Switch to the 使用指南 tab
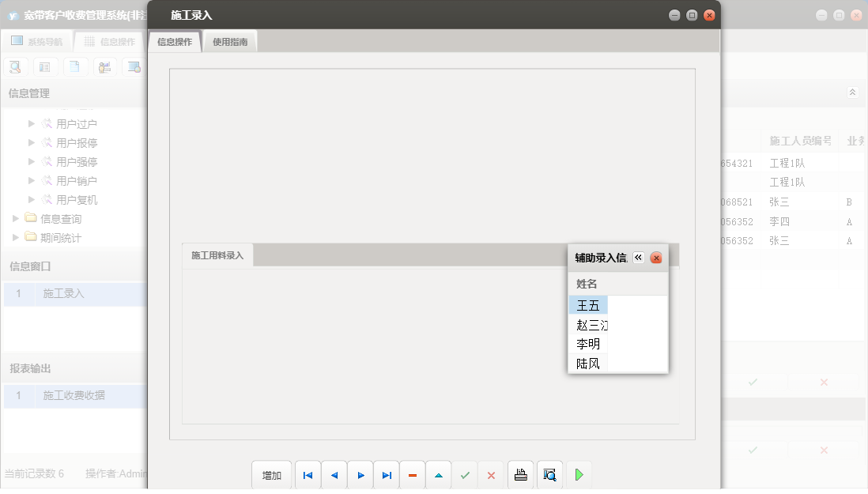The height and width of the screenshot is (494, 868). [230, 42]
